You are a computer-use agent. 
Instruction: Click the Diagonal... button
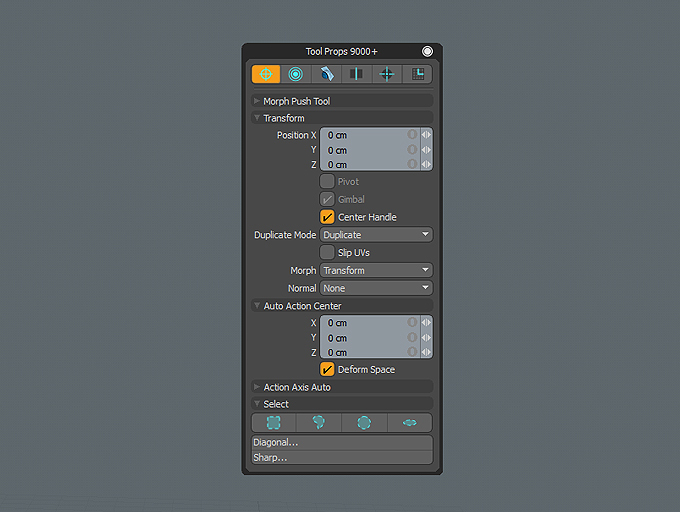[342, 443]
